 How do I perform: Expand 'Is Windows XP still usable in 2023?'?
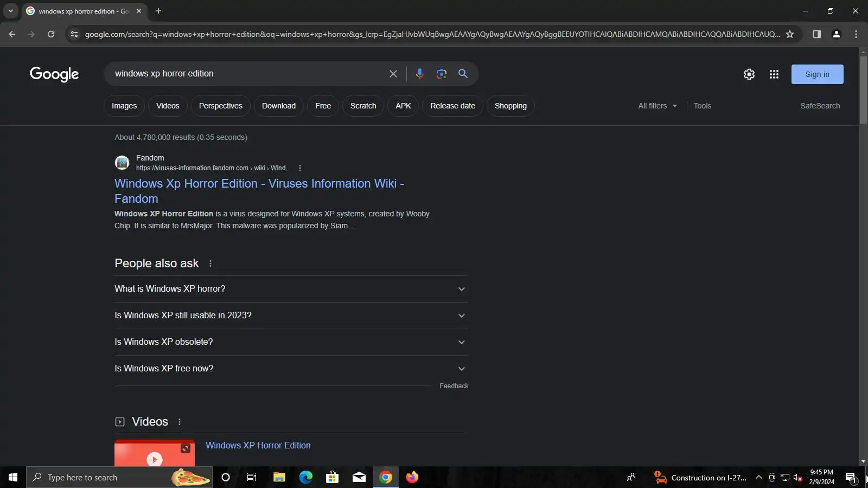(291, 316)
